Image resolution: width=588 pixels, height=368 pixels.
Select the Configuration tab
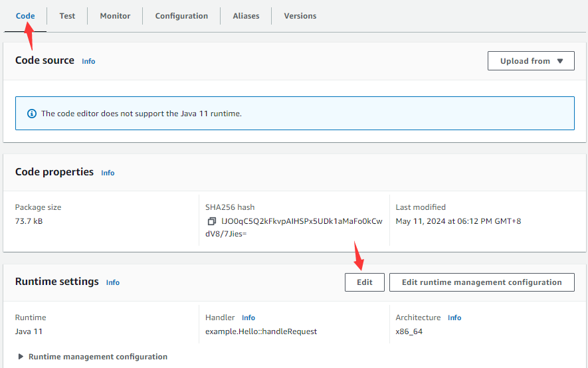pos(181,16)
